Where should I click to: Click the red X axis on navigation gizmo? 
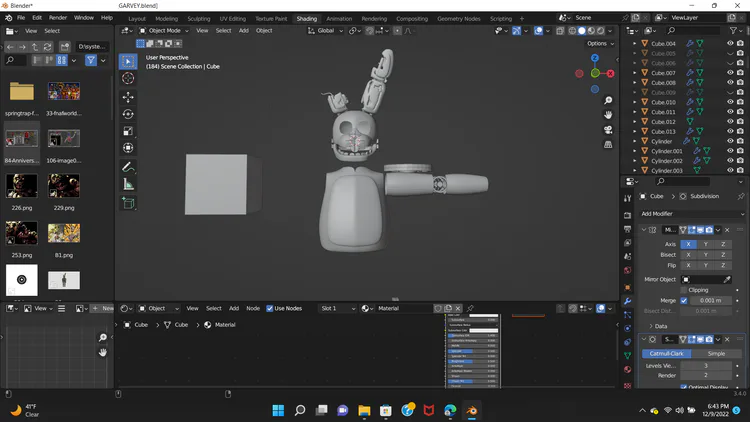tap(610, 74)
